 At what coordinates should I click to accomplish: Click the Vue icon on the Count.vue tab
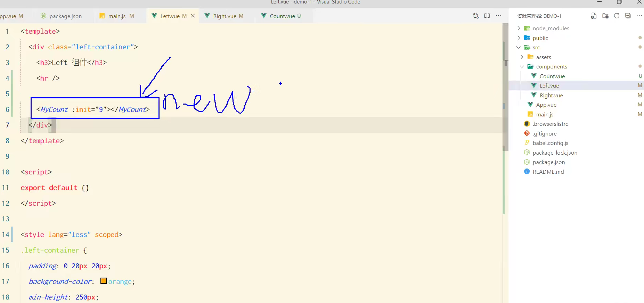click(264, 16)
